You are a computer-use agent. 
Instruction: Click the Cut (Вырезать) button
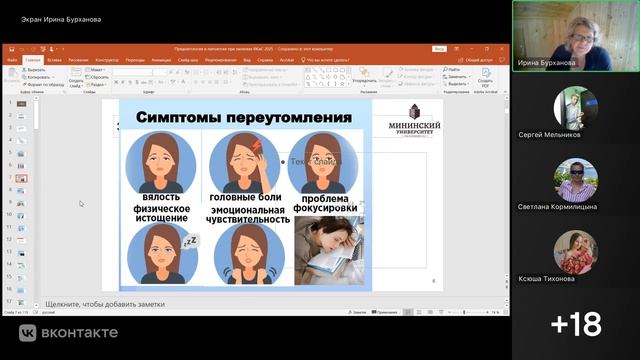(33, 70)
